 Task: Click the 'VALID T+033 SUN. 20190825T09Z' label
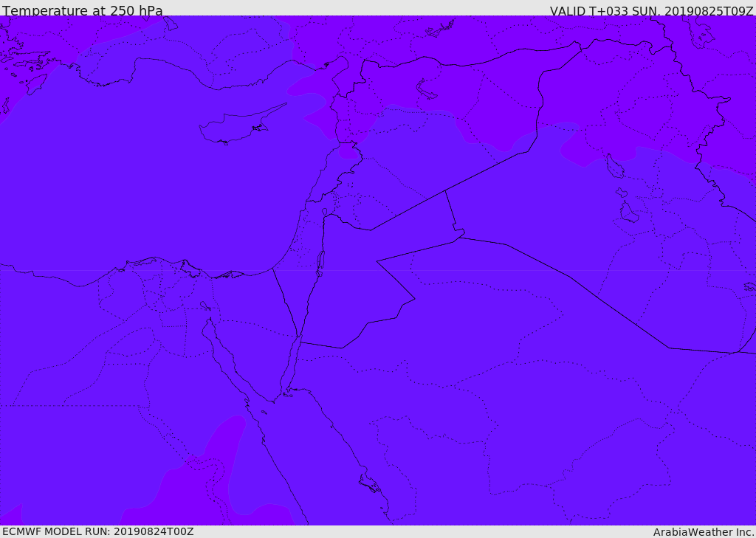(x=651, y=11)
